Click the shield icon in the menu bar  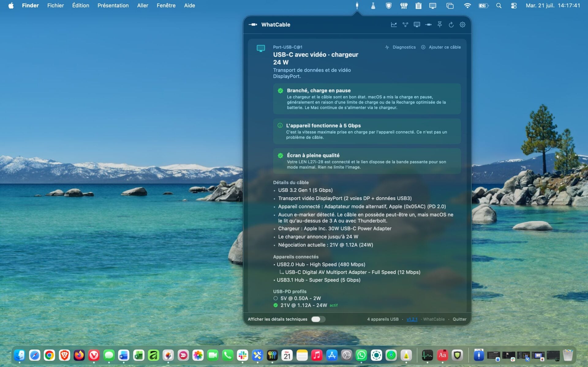pyautogui.click(x=389, y=6)
